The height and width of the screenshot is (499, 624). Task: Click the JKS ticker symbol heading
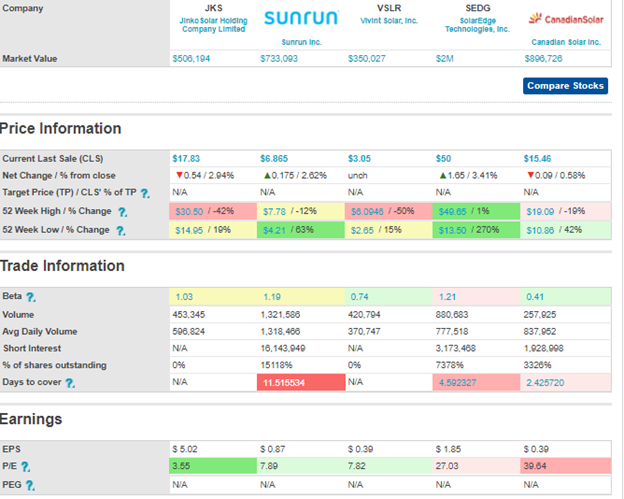(212, 8)
